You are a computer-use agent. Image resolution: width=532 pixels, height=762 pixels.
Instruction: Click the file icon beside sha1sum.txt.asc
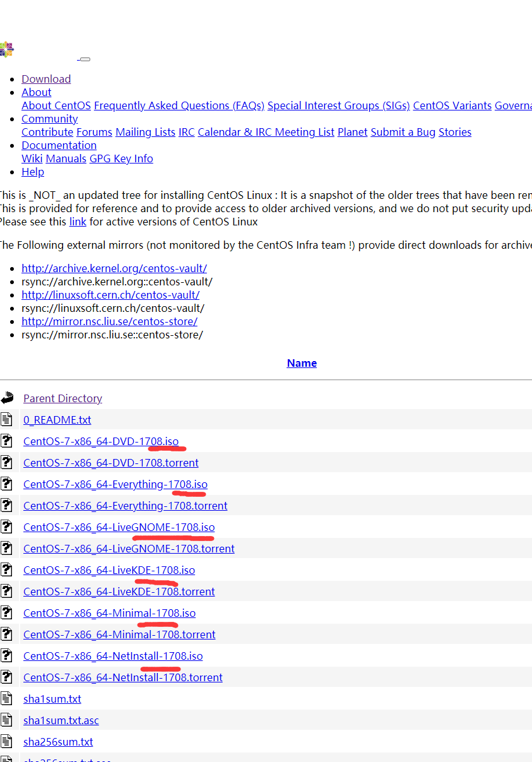6,720
